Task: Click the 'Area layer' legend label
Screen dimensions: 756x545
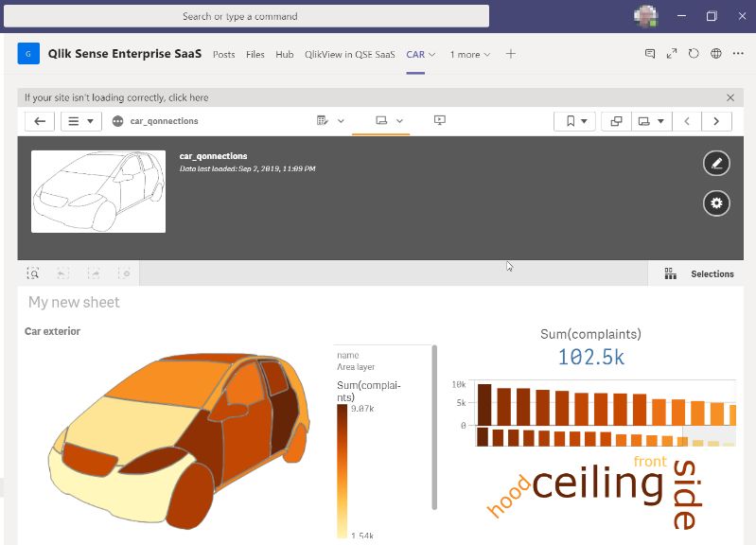Action: click(x=356, y=367)
